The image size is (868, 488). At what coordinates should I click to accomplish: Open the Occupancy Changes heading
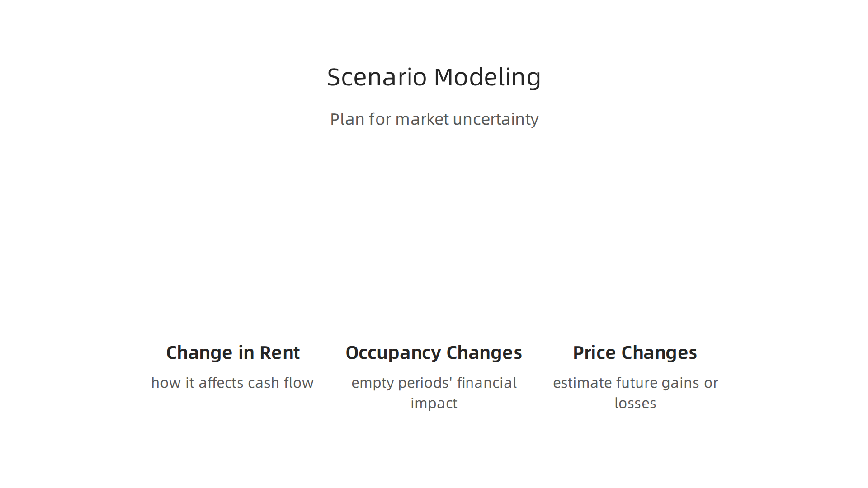434,353
